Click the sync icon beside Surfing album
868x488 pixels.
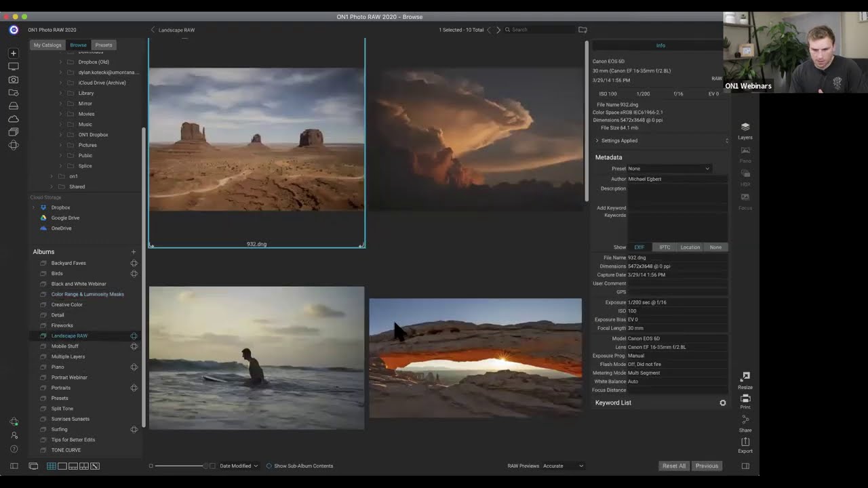click(x=134, y=430)
